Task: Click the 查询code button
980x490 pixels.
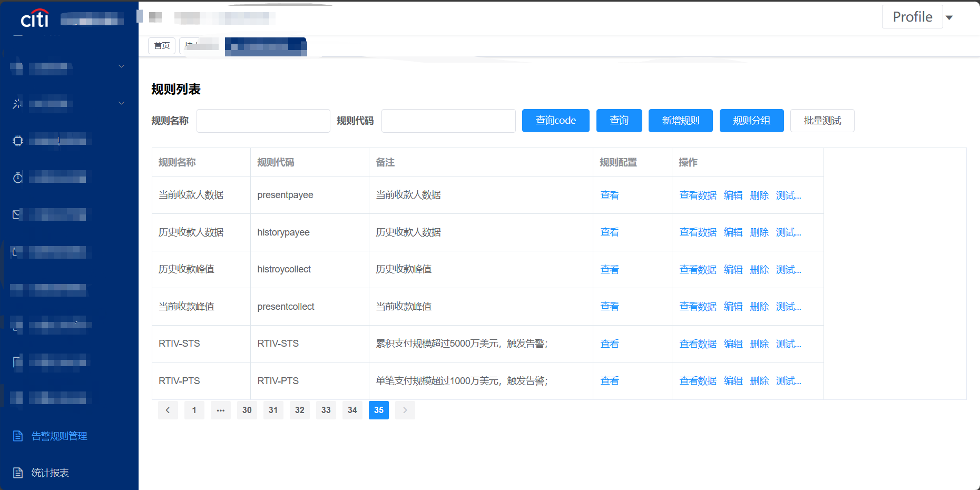Action: tap(556, 121)
